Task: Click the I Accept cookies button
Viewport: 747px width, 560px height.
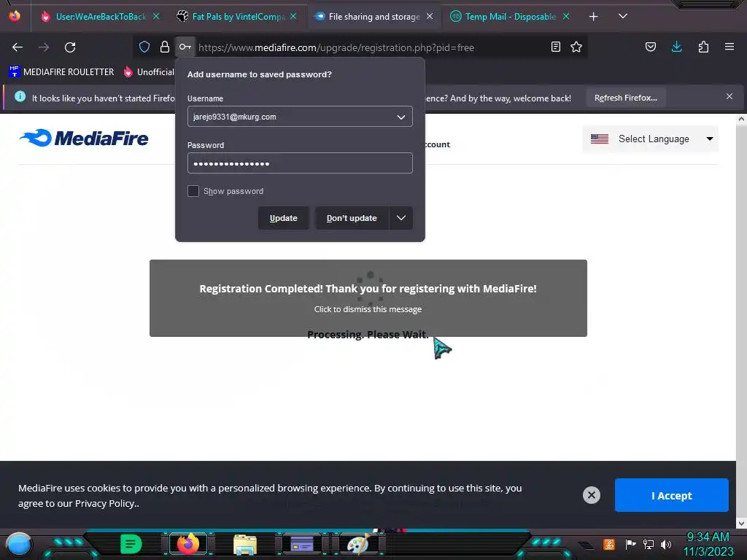Action: (x=671, y=495)
